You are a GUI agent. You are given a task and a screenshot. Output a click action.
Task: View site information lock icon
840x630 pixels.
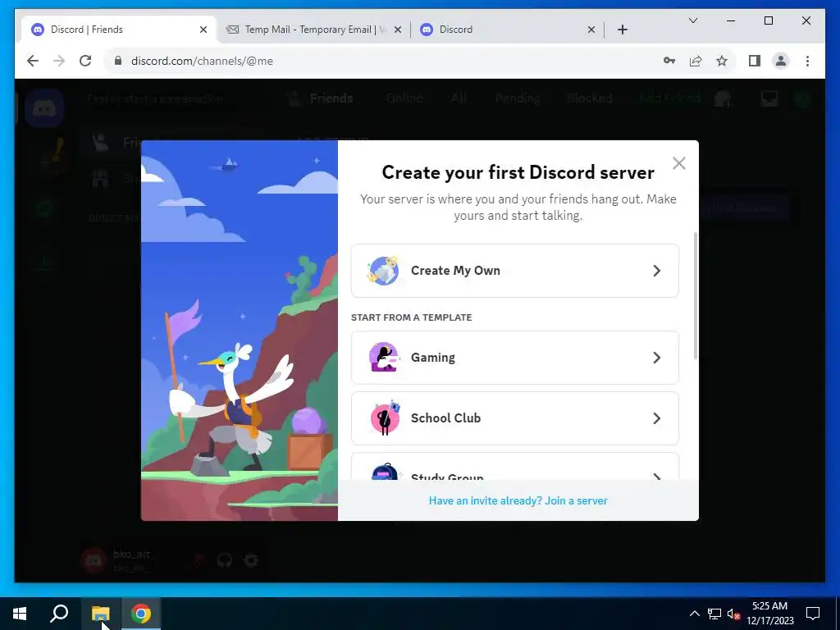(118, 61)
